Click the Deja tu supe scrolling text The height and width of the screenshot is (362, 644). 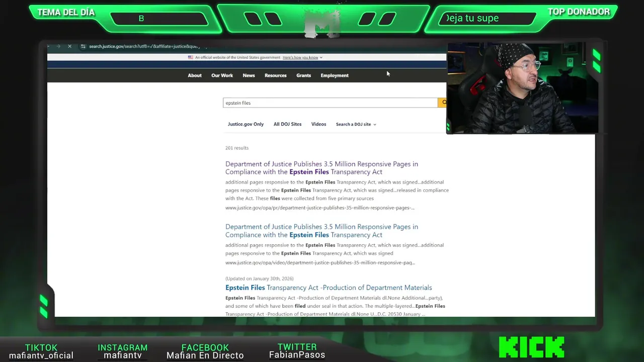472,19
